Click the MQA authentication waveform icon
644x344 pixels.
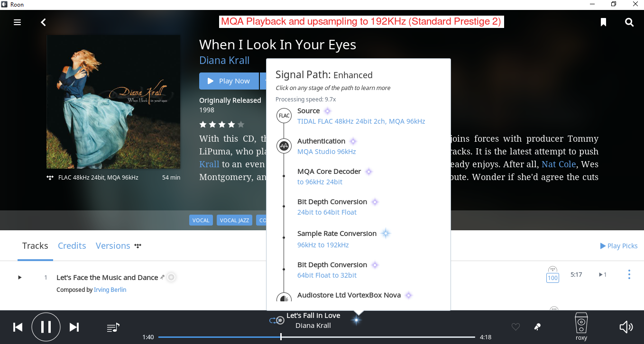pyautogui.click(x=284, y=146)
